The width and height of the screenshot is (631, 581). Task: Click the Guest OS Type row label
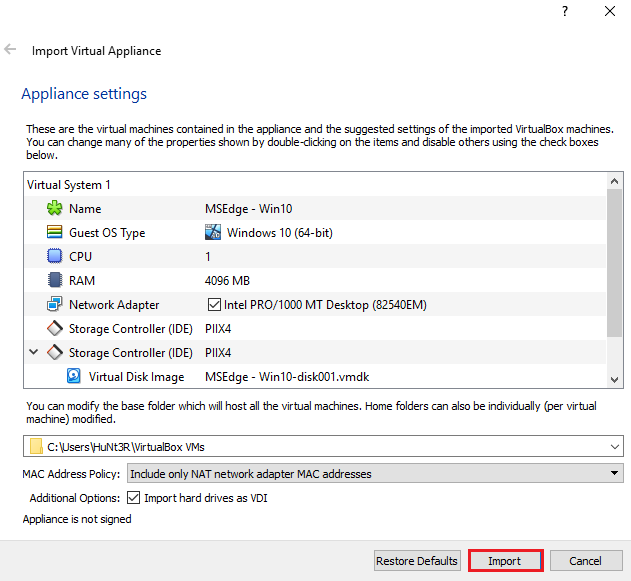pos(107,233)
